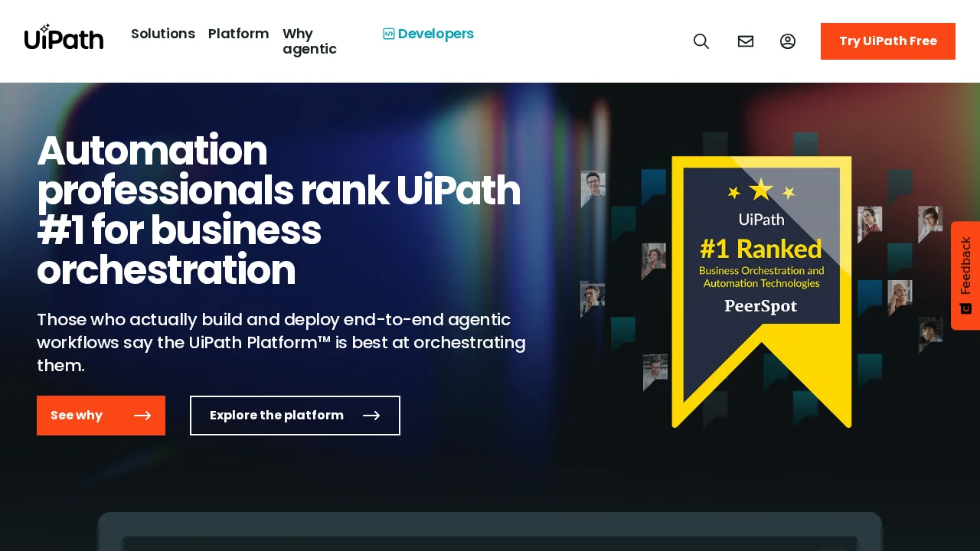The width and height of the screenshot is (980, 551).
Task: Click the UiPath logo
Action: (64, 37)
